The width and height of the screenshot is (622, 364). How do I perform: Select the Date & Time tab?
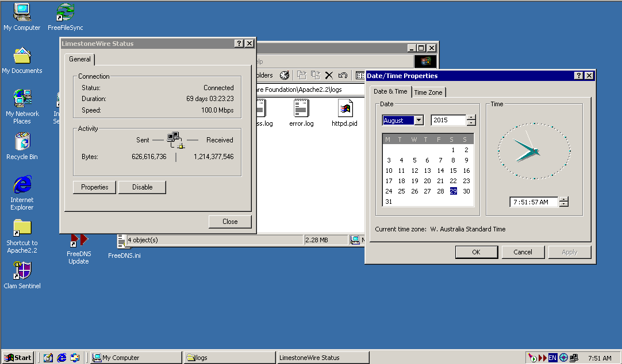(x=390, y=91)
